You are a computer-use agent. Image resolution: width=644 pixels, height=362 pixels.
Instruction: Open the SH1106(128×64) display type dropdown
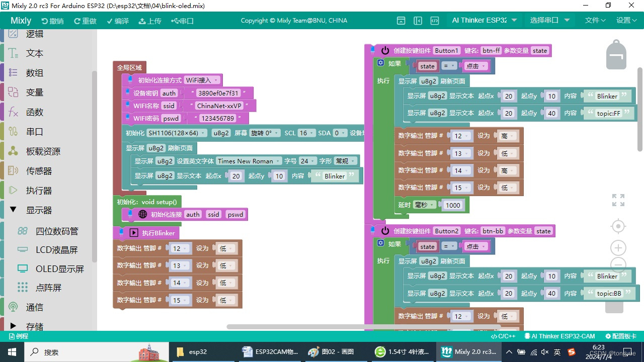click(x=177, y=133)
